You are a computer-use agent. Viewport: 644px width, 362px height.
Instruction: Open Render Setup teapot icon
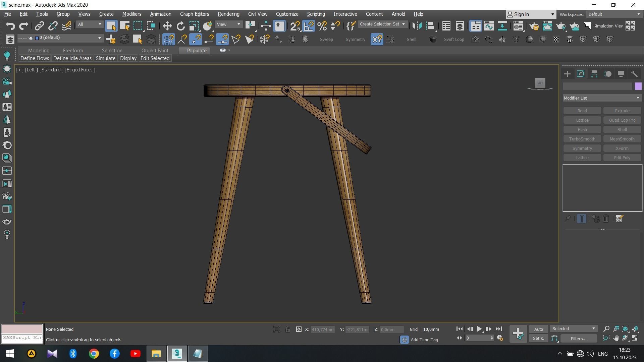coord(534,26)
